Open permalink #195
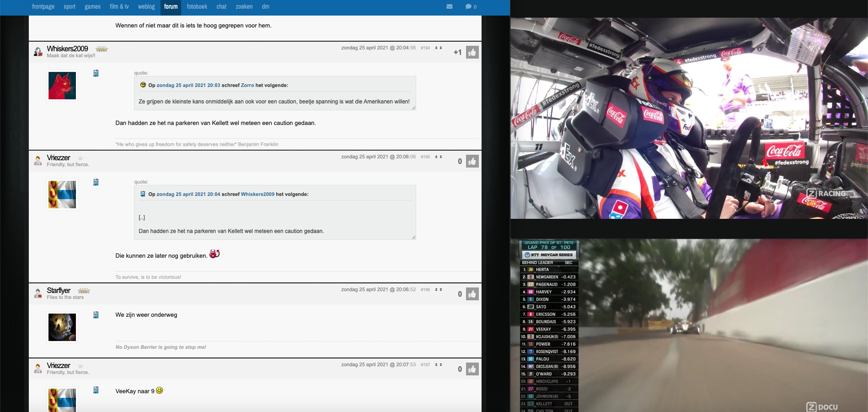868x412 pixels. (425, 157)
